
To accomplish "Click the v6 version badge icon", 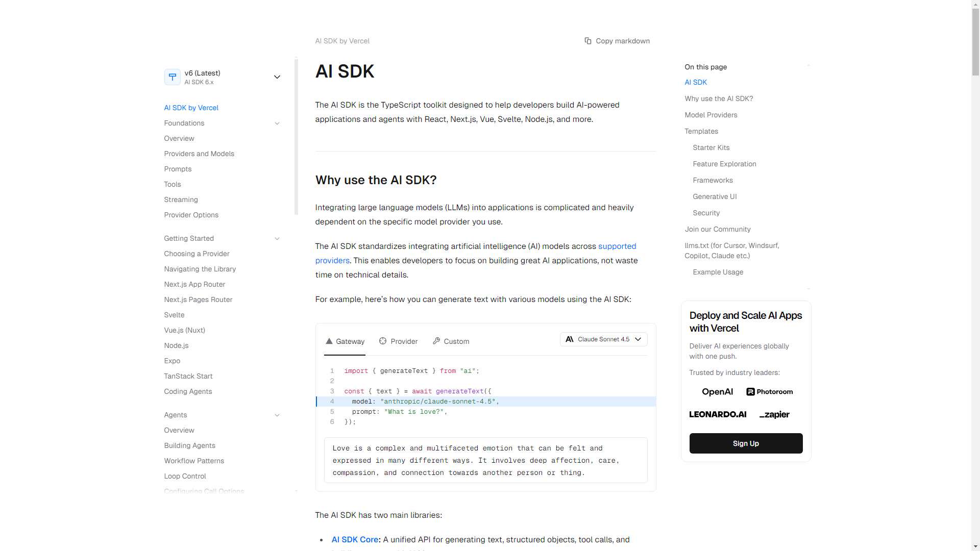I will pyautogui.click(x=173, y=77).
